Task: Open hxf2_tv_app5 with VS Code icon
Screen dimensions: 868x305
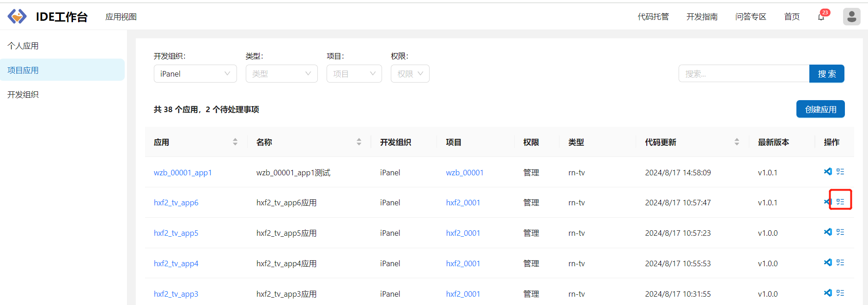Action: [x=828, y=232]
